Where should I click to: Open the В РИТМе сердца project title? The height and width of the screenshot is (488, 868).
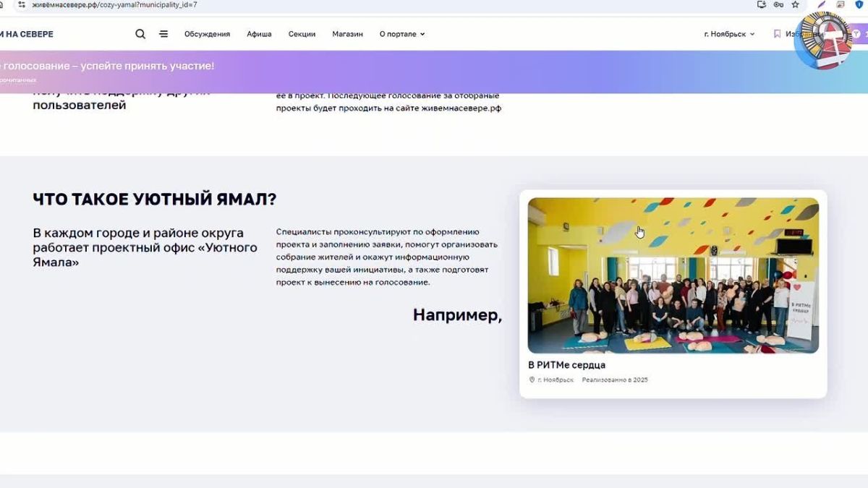pyautogui.click(x=566, y=365)
